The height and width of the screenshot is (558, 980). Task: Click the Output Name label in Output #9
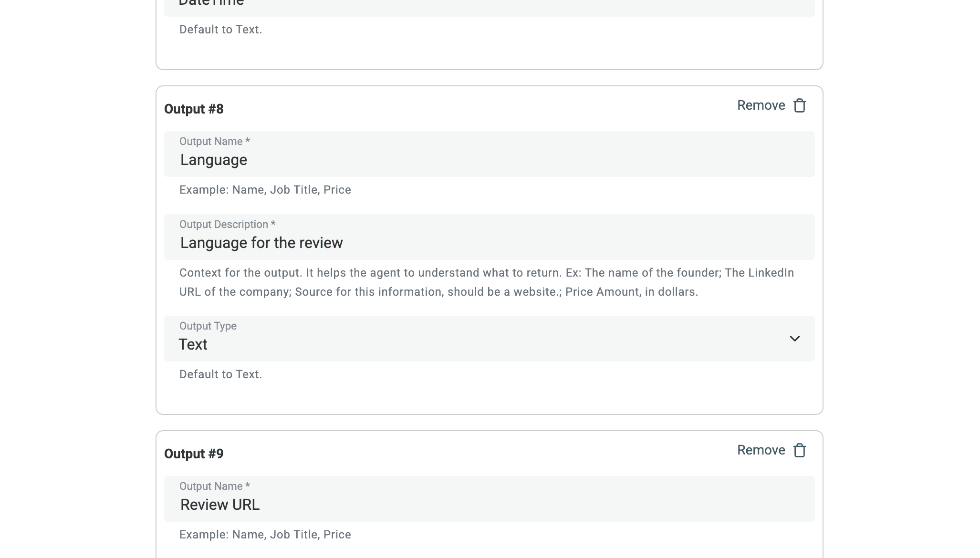click(214, 486)
